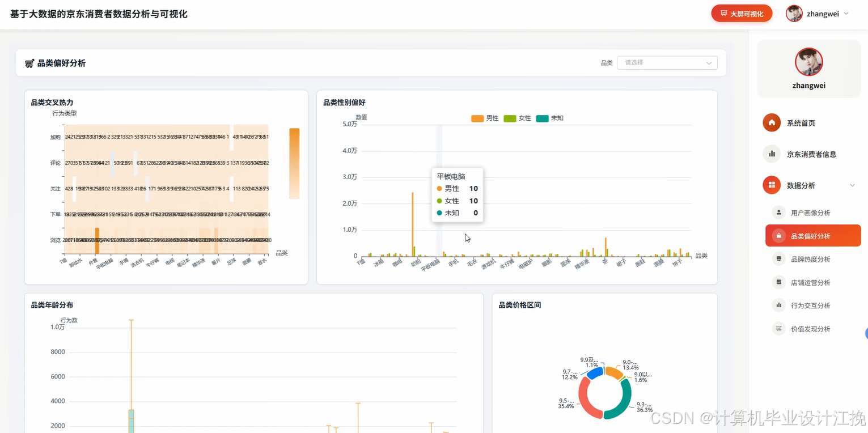This screenshot has width=868, height=433.
Task: Toggle the 女性 legend series
Action: point(518,118)
